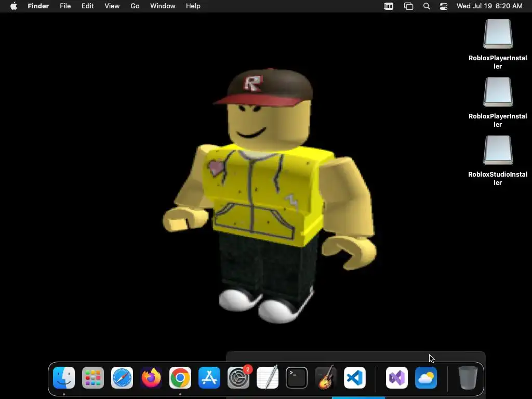The width and height of the screenshot is (532, 399).
Task: Select first RobloxPlayerInstaller disk icon
Action: click(498, 34)
